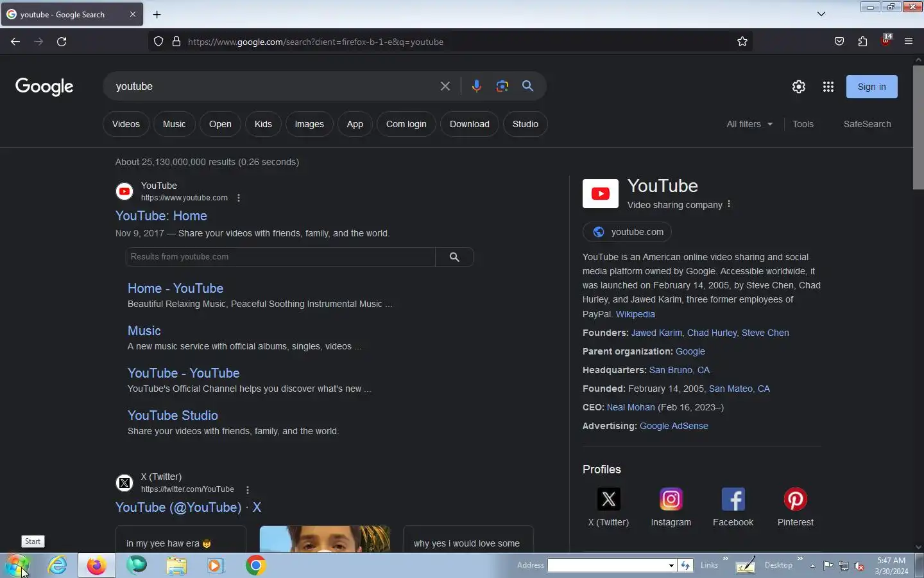Open the Wikipedia source link
The width and height of the screenshot is (924, 578).
[635, 314]
